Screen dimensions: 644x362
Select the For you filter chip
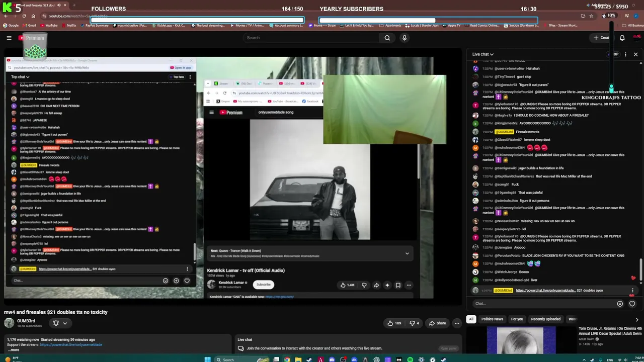tap(517, 319)
